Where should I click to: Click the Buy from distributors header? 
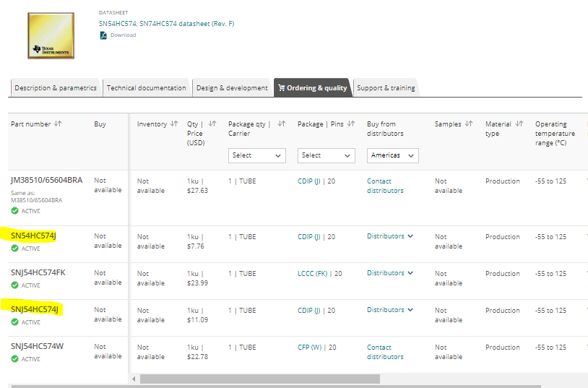point(385,129)
